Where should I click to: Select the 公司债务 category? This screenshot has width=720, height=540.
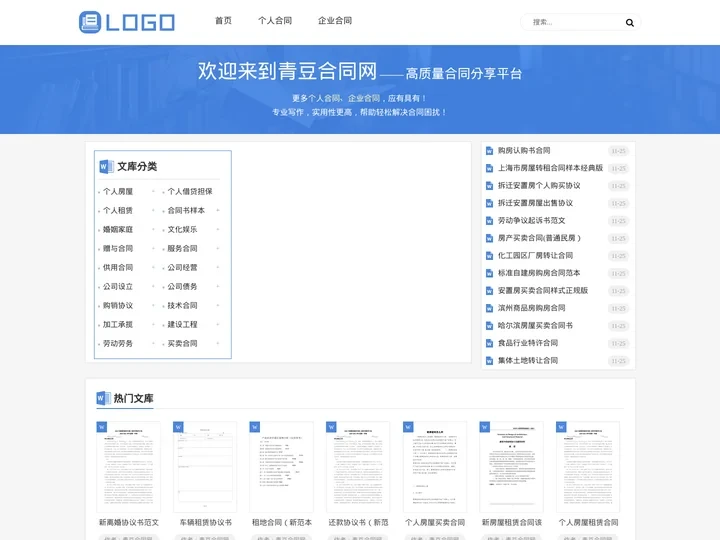[182, 287]
